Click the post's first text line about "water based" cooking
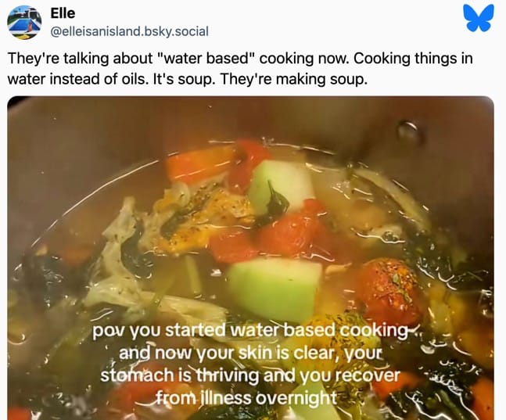This screenshot has width=506, height=420. click(x=240, y=59)
